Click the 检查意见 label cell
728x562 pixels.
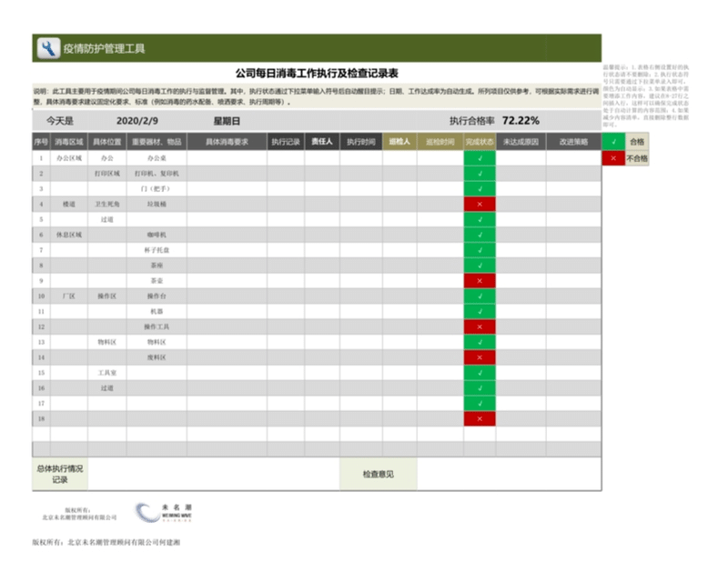click(378, 474)
